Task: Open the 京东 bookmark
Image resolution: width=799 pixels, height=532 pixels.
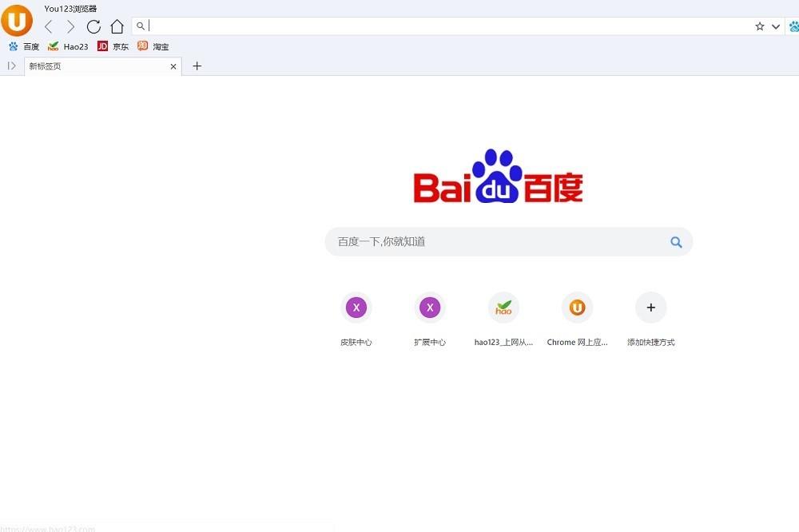Action: coord(113,46)
